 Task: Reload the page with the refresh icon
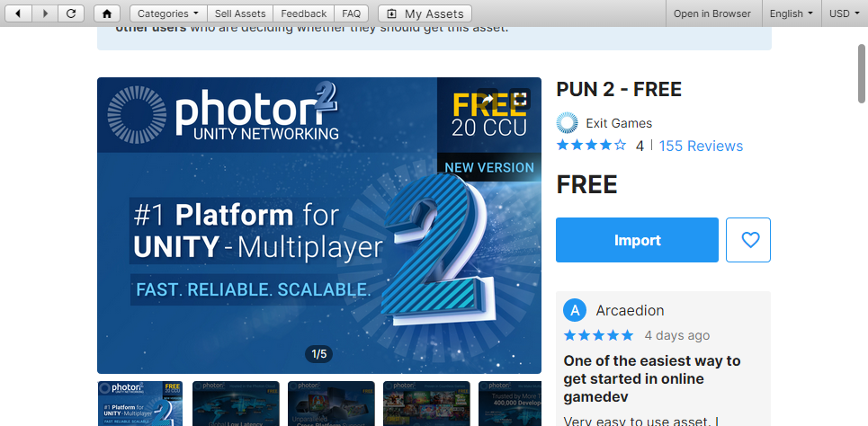pyautogui.click(x=71, y=13)
